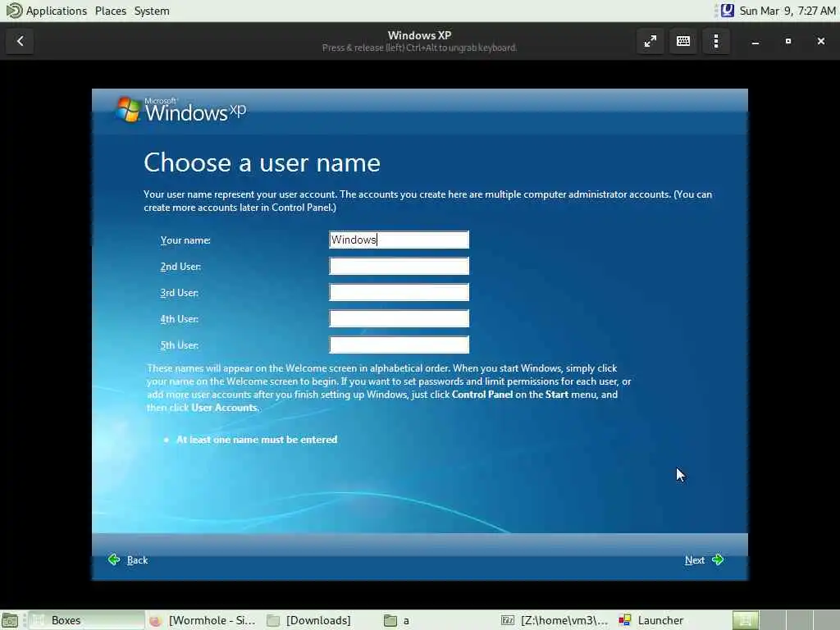840x630 pixels.
Task: Select the first workspace in switcher
Action: tap(745, 620)
